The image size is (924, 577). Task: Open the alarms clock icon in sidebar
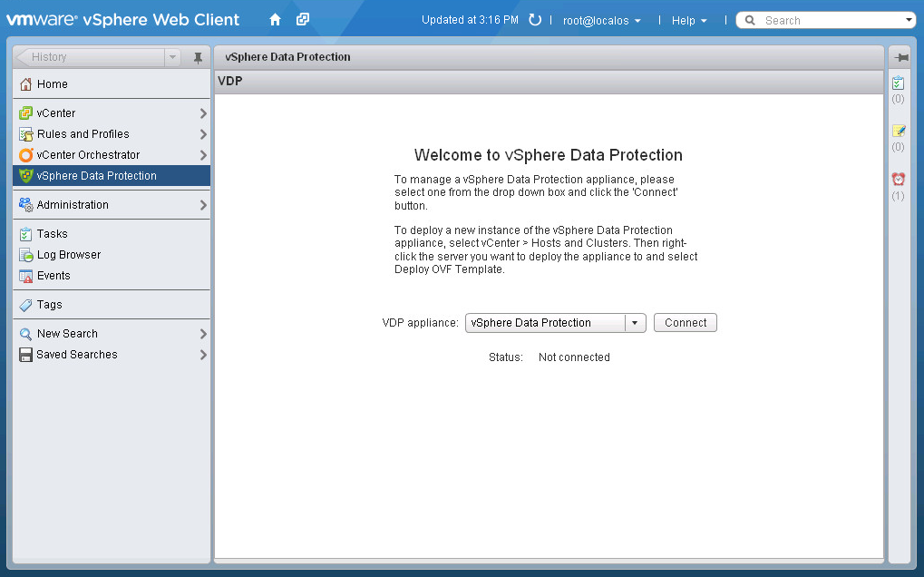(898, 179)
